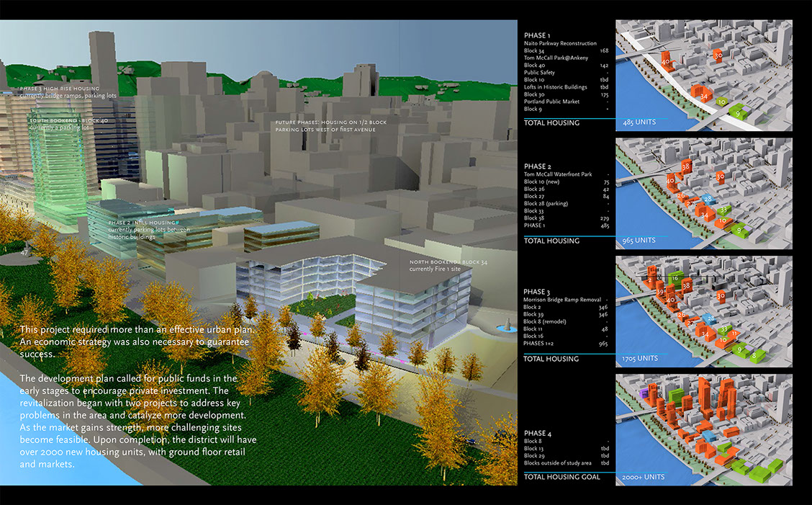
Task: Click the 485 UNITS total text
Action: click(640, 122)
